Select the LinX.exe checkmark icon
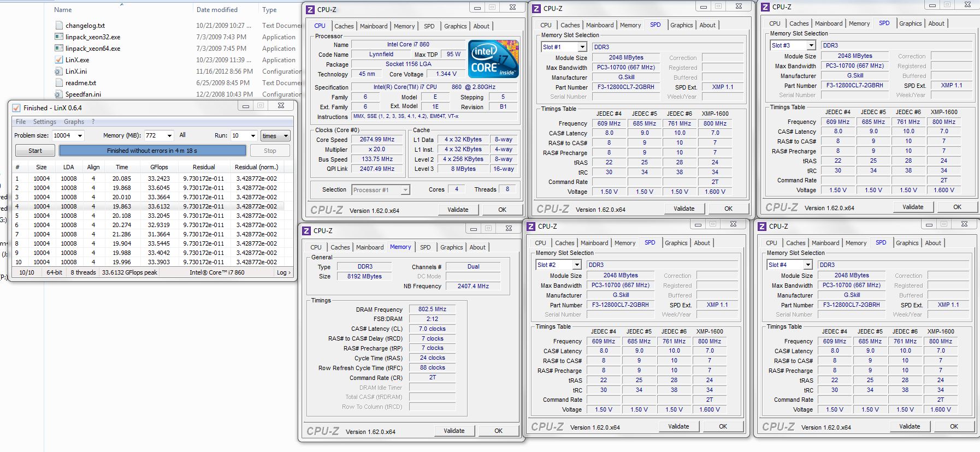Screen dimensions: 980x452 click(x=59, y=60)
